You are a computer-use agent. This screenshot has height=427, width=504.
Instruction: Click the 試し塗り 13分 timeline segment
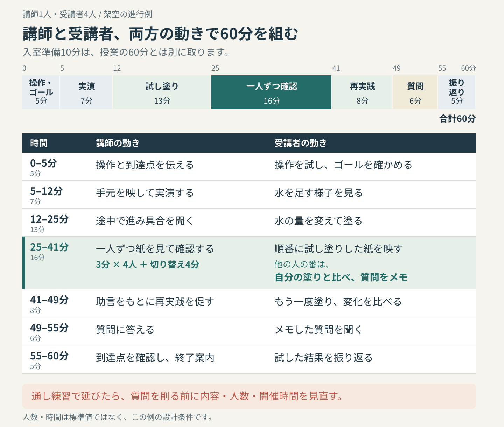162,92
